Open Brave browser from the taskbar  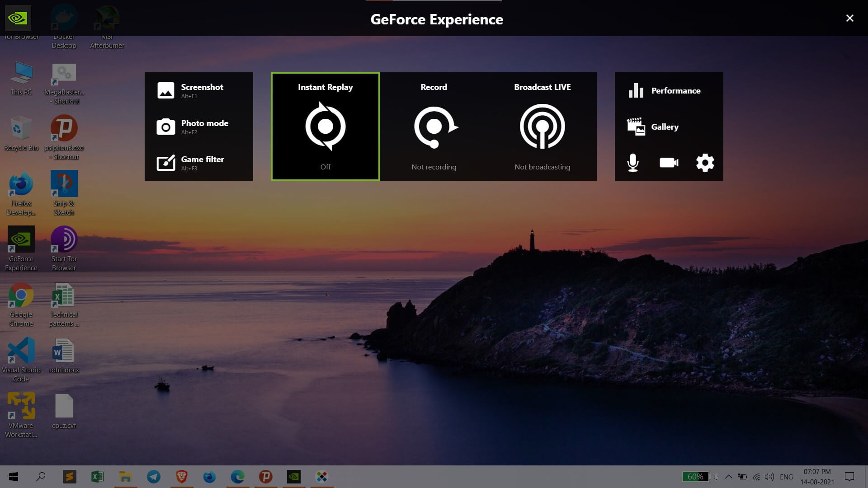[182, 477]
